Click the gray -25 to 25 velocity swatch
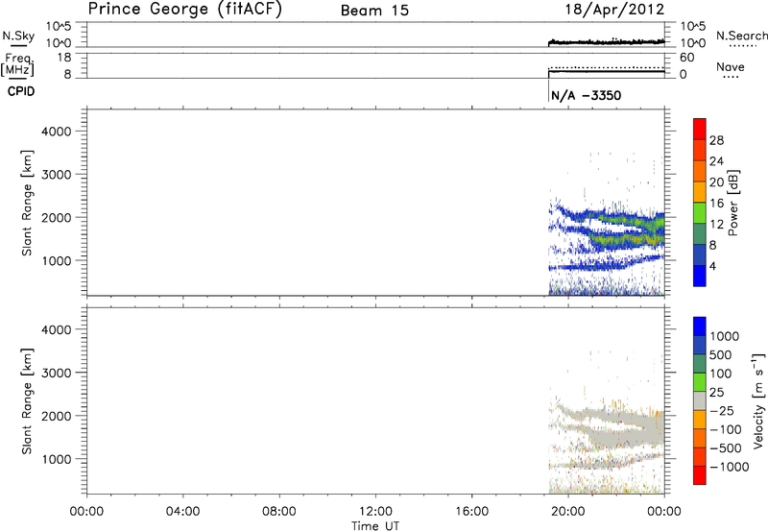 pos(700,401)
